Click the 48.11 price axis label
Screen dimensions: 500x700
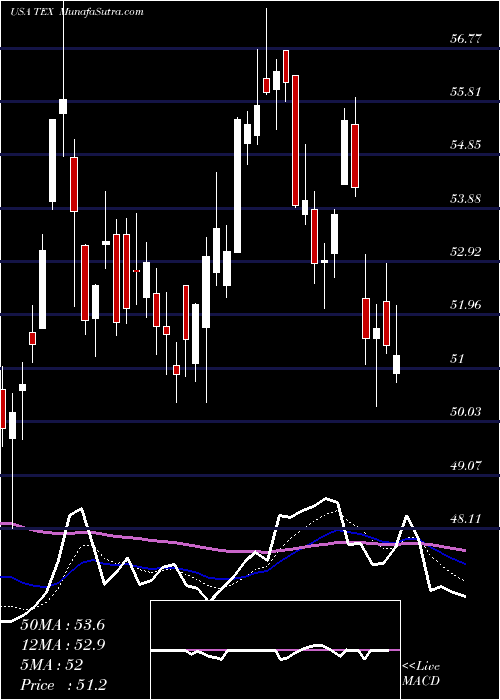point(466,519)
